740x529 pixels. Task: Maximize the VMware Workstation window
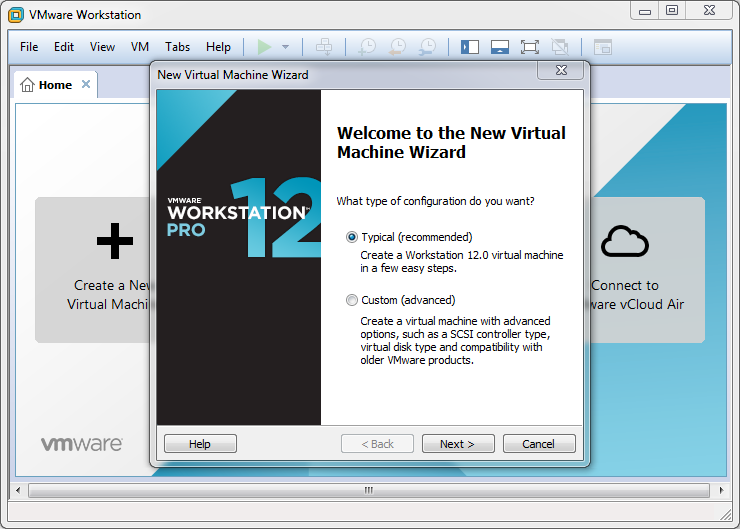pos(672,11)
